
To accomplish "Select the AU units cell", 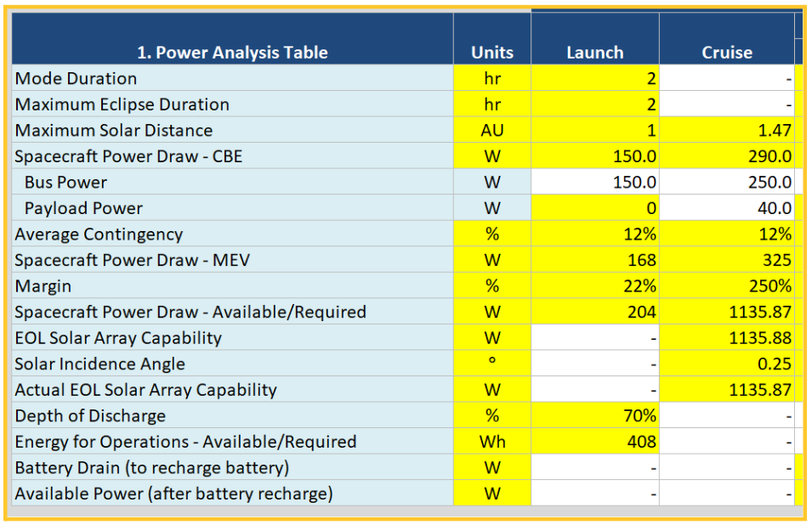I will pos(492,130).
